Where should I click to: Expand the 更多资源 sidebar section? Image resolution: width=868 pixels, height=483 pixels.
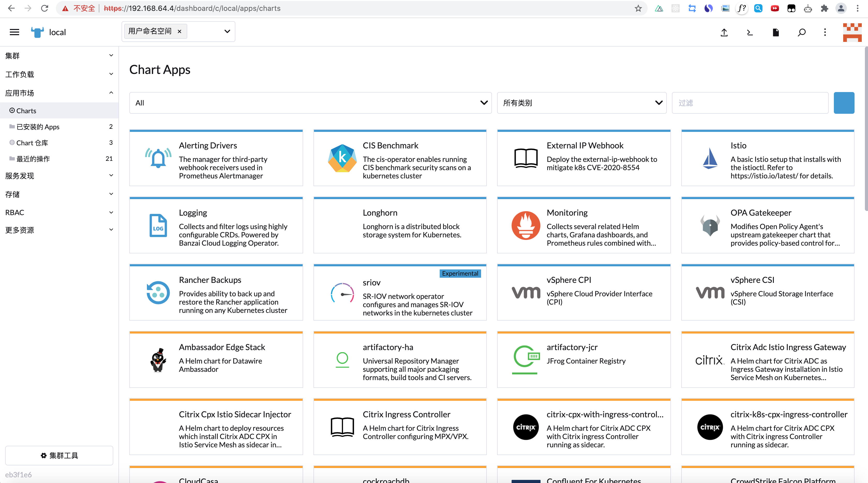tap(59, 230)
